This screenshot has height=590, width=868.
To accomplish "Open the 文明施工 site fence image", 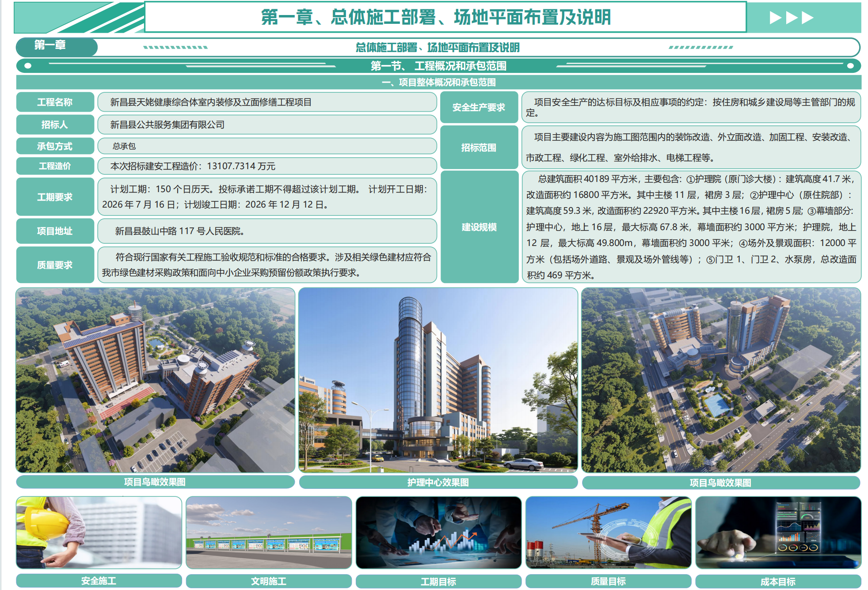I will click(x=269, y=533).
